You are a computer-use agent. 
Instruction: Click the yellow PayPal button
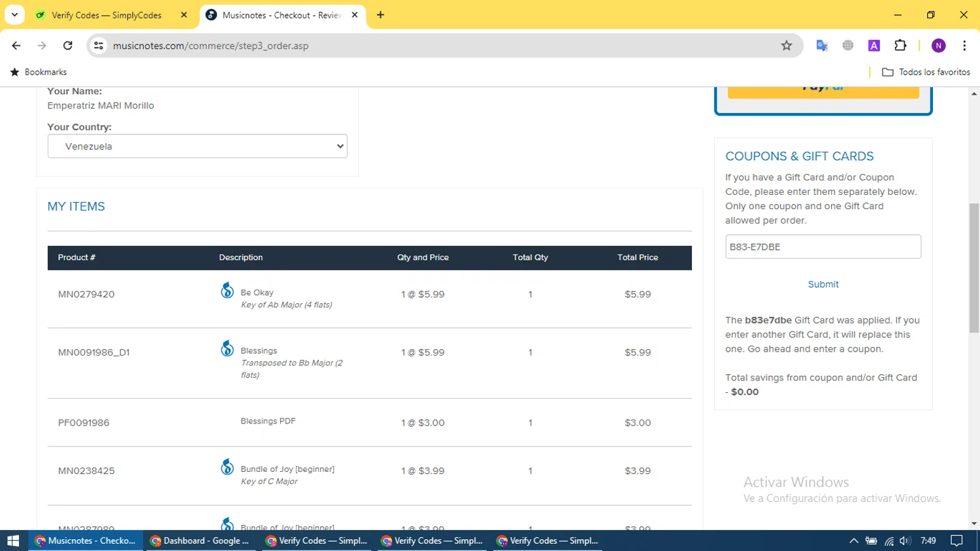coord(823,92)
